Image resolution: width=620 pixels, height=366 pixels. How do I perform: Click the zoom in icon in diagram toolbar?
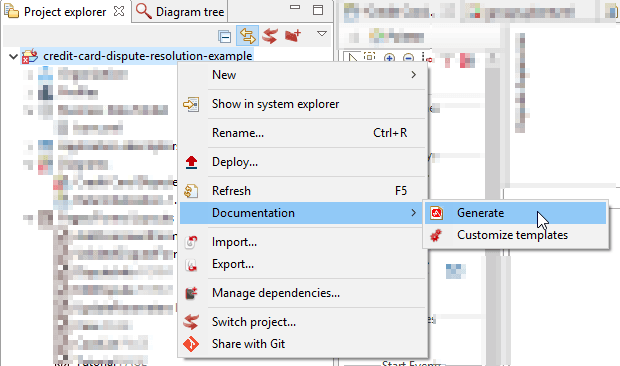point(389,58)
